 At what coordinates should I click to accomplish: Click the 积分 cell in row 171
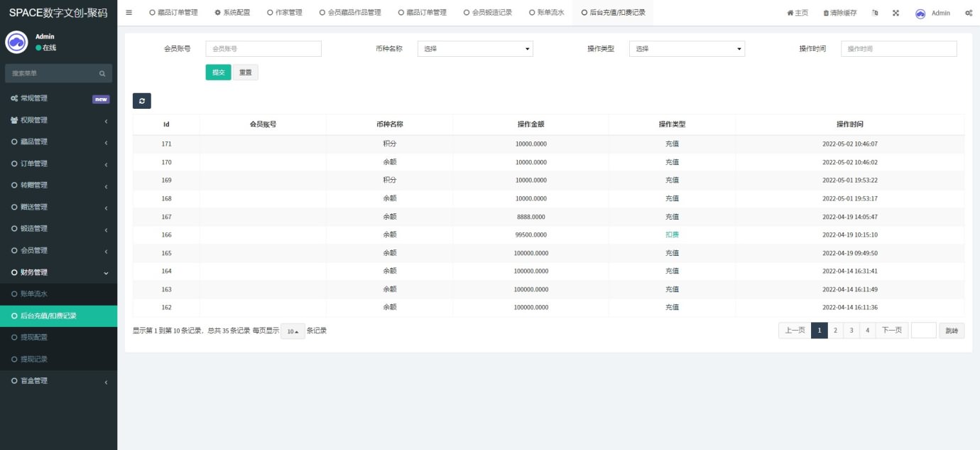(x=389, y=144)
